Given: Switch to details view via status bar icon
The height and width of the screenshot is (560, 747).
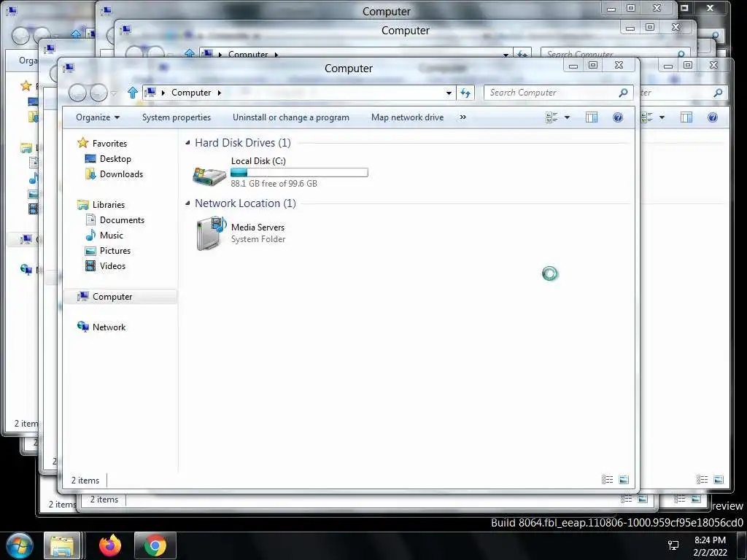Looking at the screenshot, I should pos(607,480).
